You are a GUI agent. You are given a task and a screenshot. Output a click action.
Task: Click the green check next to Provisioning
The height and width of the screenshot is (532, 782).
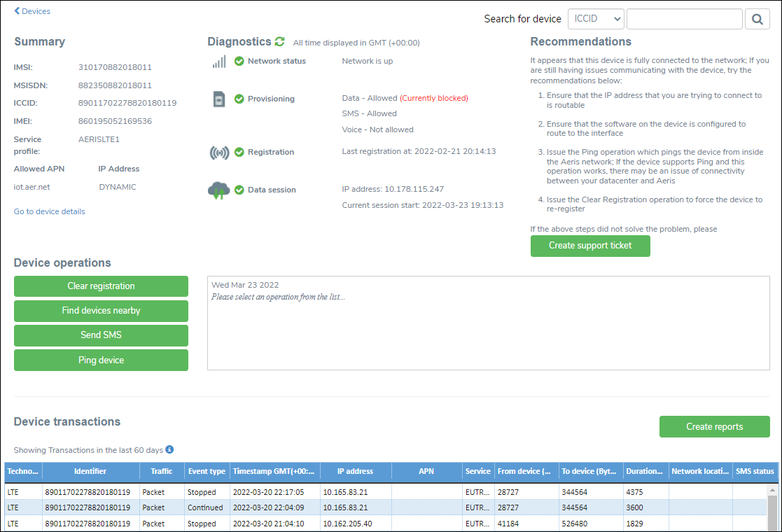click(x=239, y=99)
